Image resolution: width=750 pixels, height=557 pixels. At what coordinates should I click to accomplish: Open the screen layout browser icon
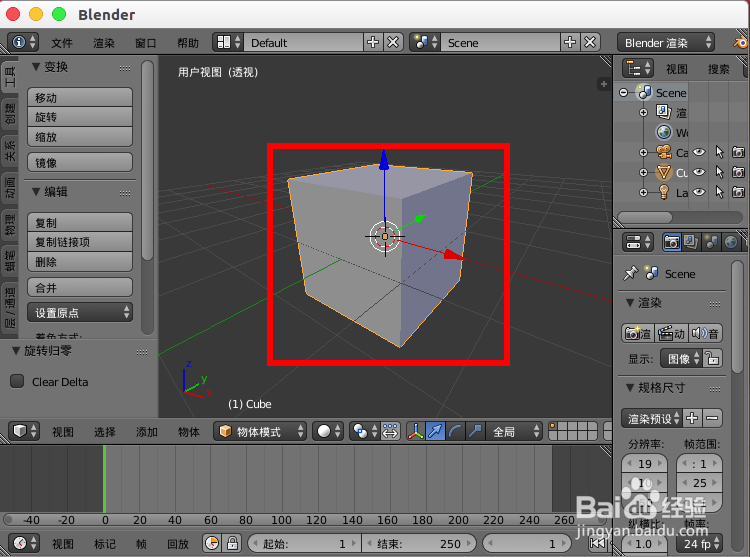click(x=228, y=42)
